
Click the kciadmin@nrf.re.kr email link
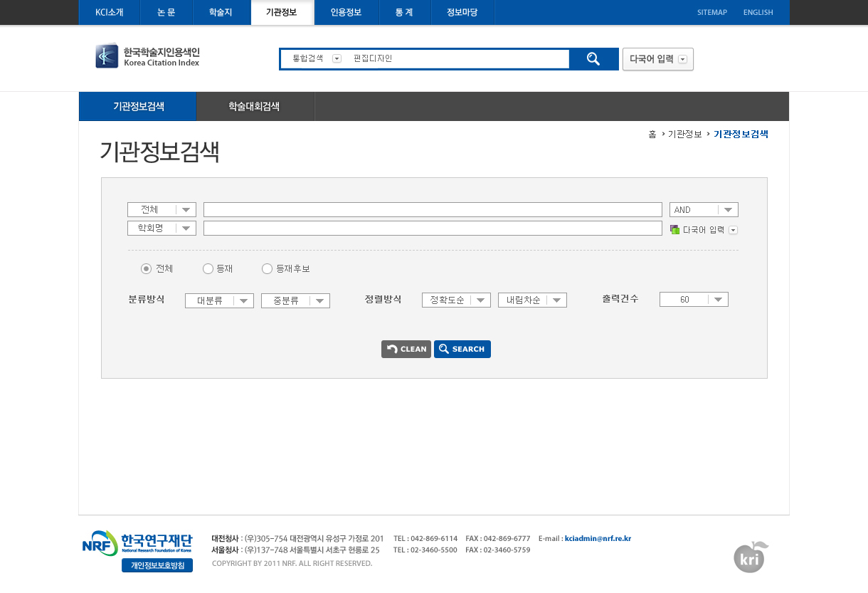tap(598, 538)
